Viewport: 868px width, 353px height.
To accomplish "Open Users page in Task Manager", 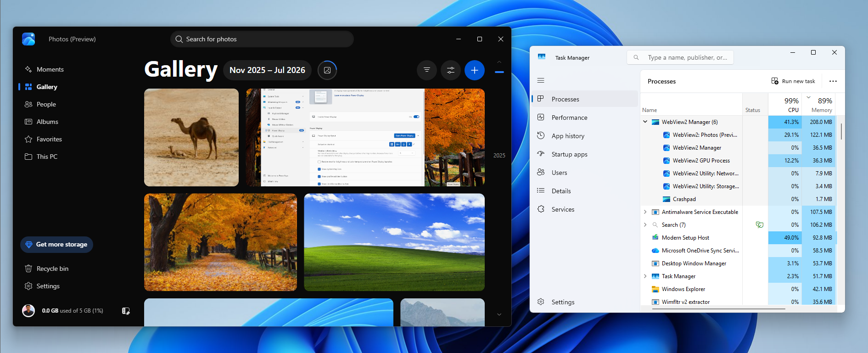I will (585, 173).
